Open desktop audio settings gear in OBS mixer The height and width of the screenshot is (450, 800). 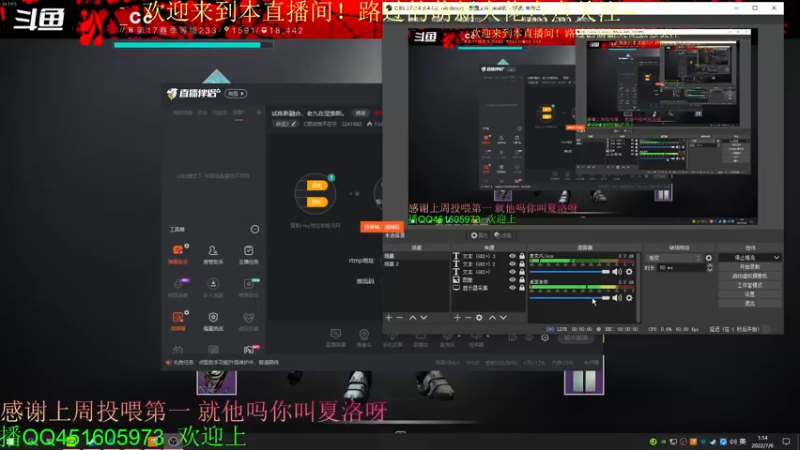tap(629, 298)
